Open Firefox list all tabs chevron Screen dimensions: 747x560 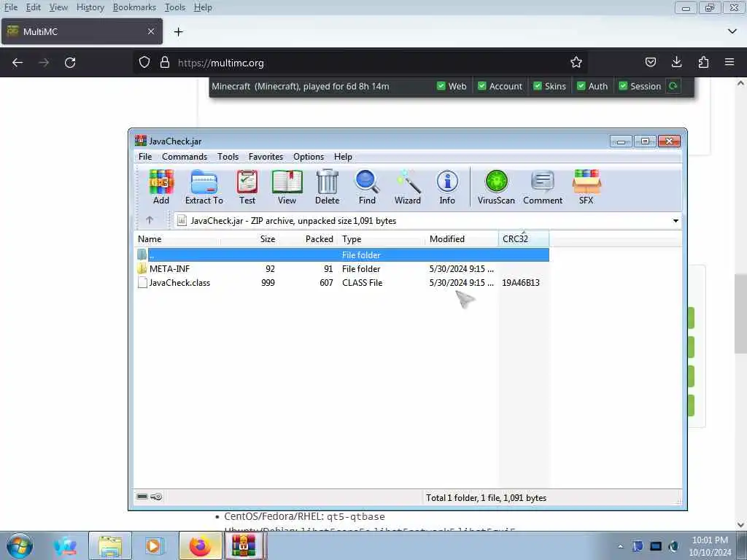732,31
